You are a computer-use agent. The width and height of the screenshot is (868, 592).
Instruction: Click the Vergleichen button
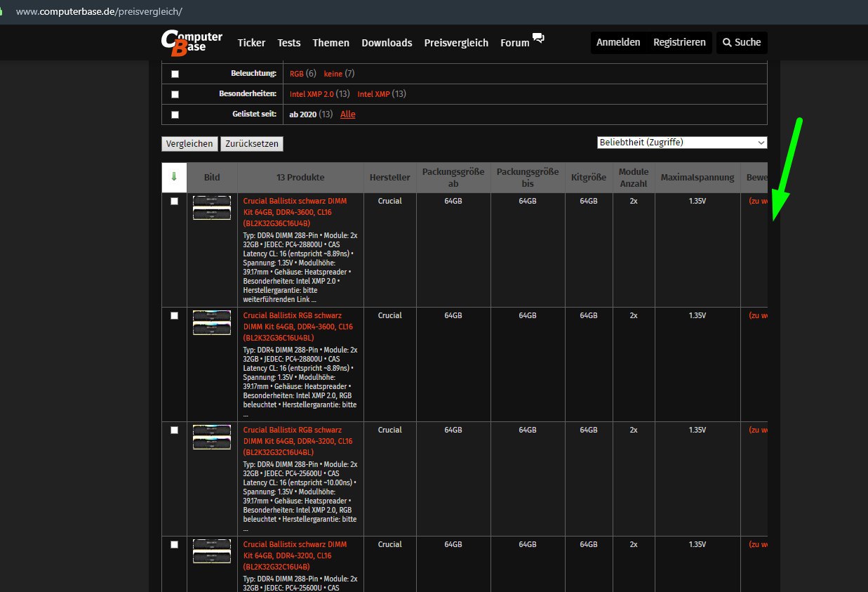[189, 143]
